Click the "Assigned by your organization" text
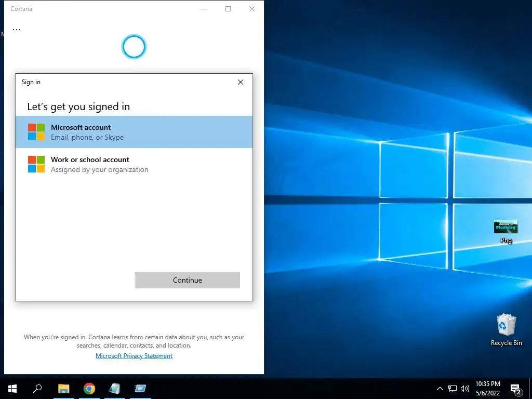The width and height of the screenshot is (532, 399). coord(99,170)
